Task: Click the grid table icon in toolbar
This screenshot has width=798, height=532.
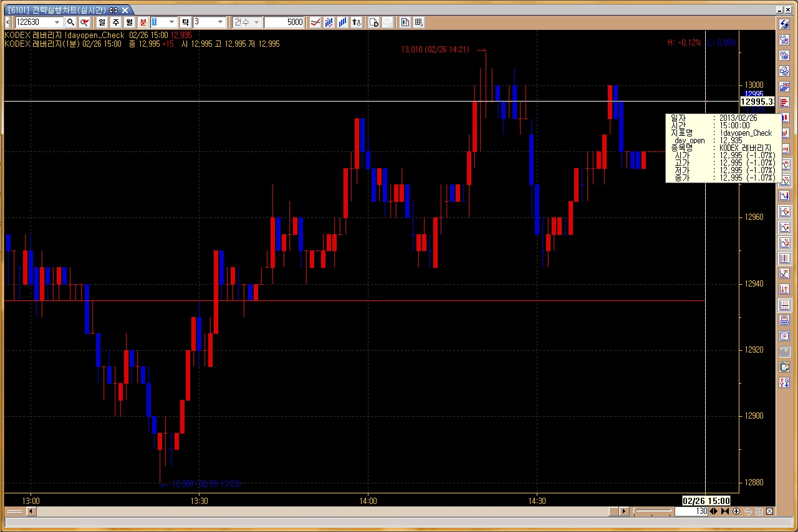Action: 419,22
